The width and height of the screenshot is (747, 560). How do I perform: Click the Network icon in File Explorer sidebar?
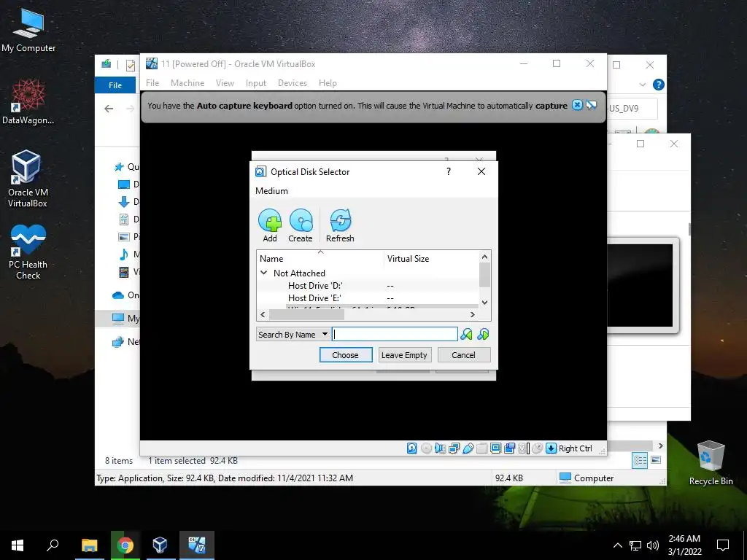[x=118, y=342]
